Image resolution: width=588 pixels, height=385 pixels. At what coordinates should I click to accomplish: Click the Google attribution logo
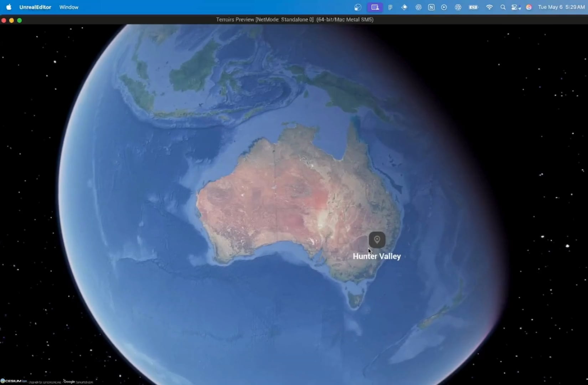click(69, 381)
